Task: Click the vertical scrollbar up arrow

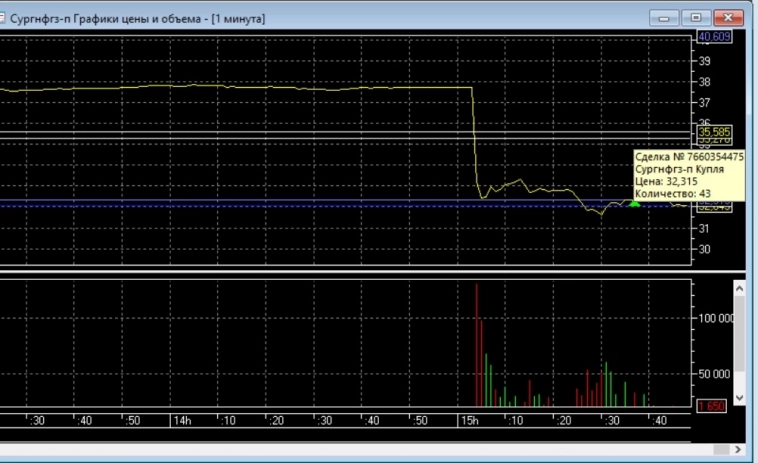Action: 740,288
